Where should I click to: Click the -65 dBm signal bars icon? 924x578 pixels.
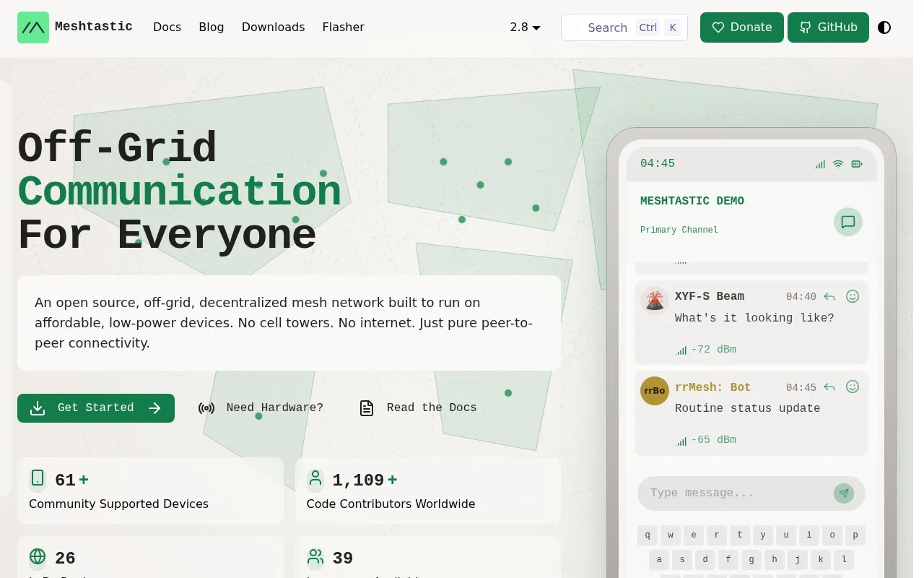(681, 441)
